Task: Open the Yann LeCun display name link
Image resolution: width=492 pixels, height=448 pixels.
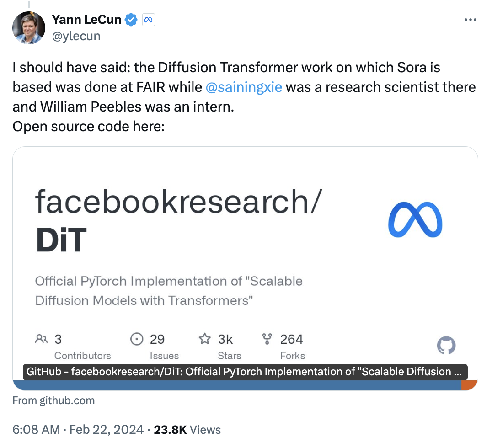Action: pyautogui.click(x=86, y=20)
